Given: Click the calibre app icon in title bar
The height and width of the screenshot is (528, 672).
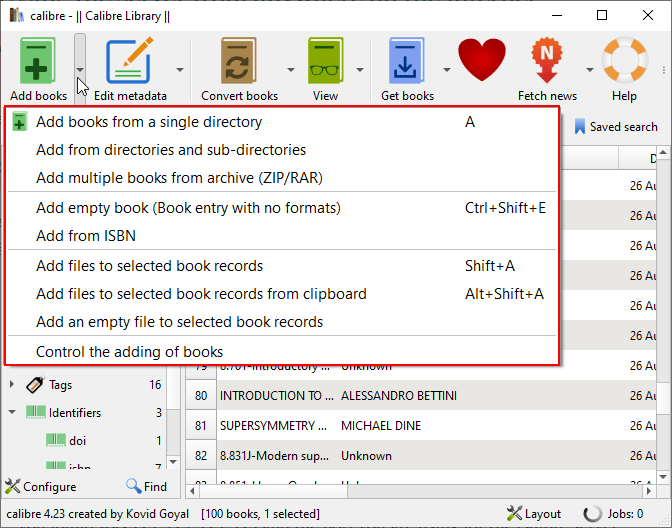Looking at the screenshot, I should pyautogui.click(x=17, y=15).
